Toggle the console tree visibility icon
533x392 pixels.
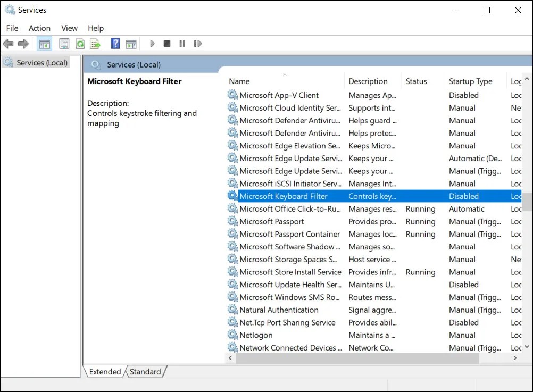[45, 43]
